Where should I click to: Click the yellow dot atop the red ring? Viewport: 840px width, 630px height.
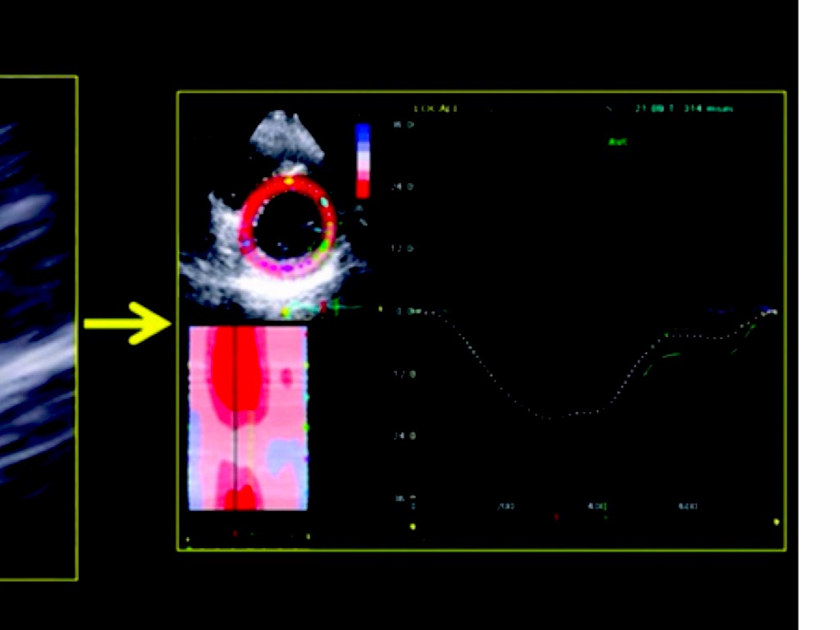[289, 180]
